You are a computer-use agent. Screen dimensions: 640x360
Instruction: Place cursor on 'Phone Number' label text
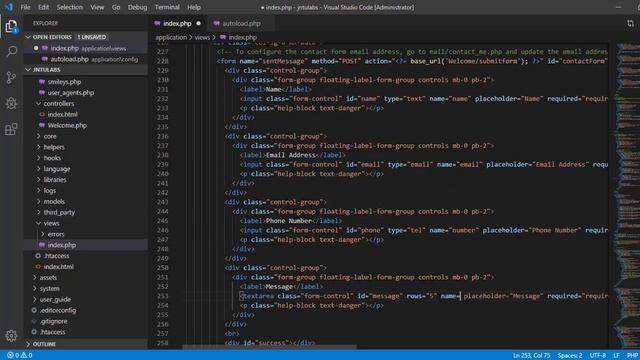(x=289, y=221)
